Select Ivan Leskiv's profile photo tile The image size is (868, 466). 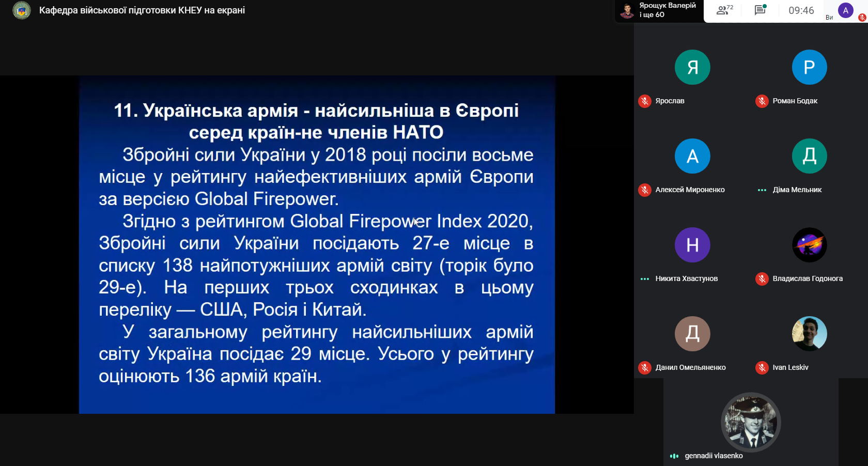point(809,334)
